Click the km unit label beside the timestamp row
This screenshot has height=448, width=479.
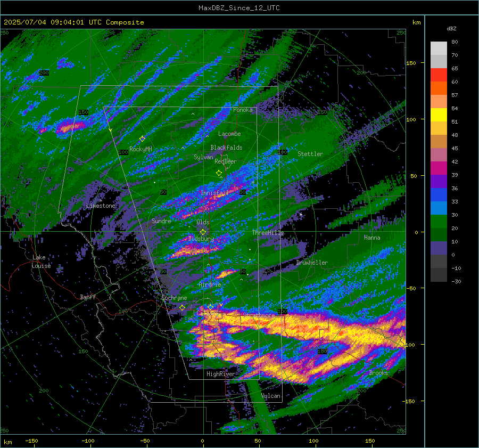point(416,22)
